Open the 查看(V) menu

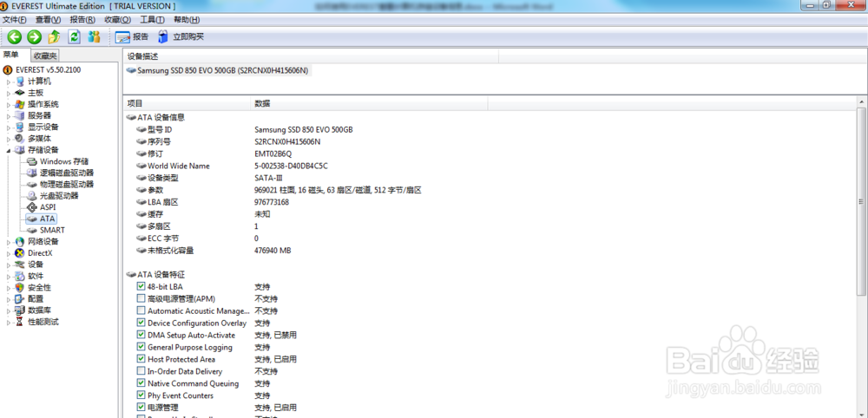pyautogui.click(x=48, y=20)
